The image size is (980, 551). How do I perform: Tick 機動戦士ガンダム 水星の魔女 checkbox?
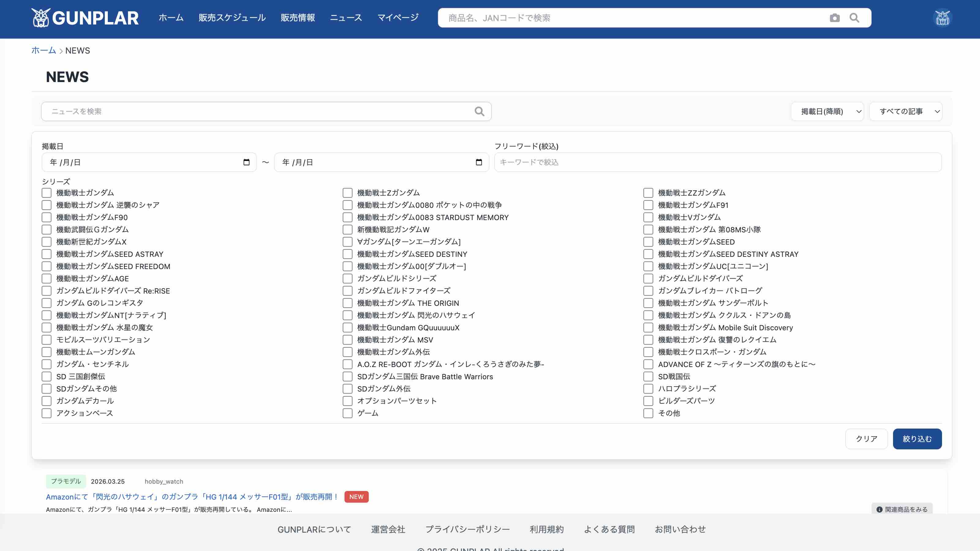[47, 328]
